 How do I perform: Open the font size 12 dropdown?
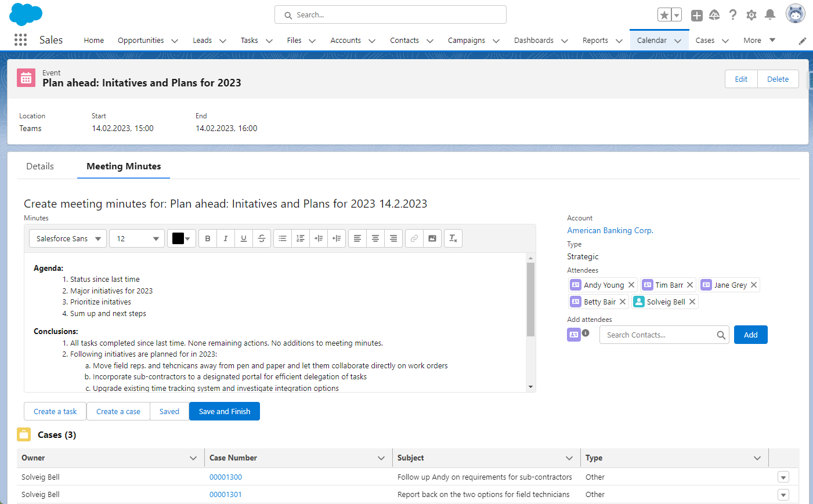click(137, 238)
